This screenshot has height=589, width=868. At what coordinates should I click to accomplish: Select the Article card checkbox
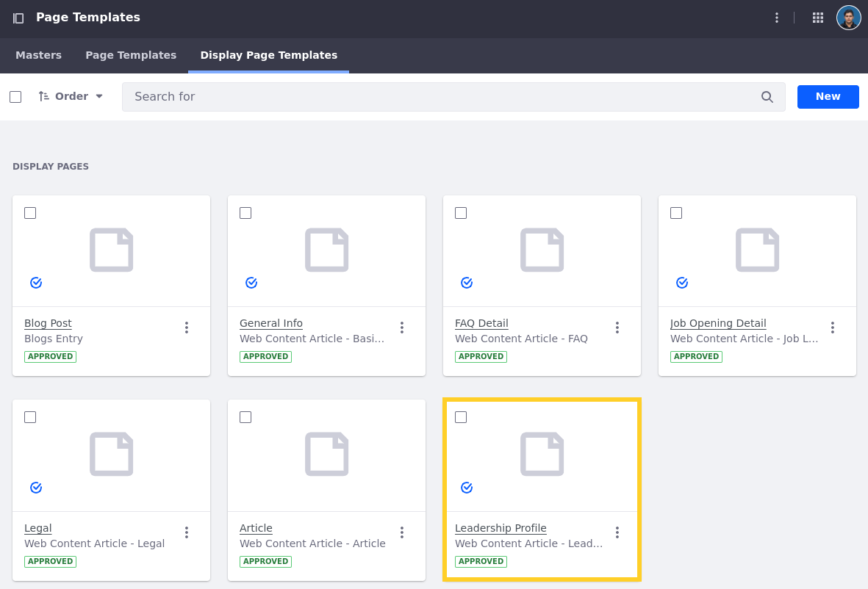coord(245,417)
